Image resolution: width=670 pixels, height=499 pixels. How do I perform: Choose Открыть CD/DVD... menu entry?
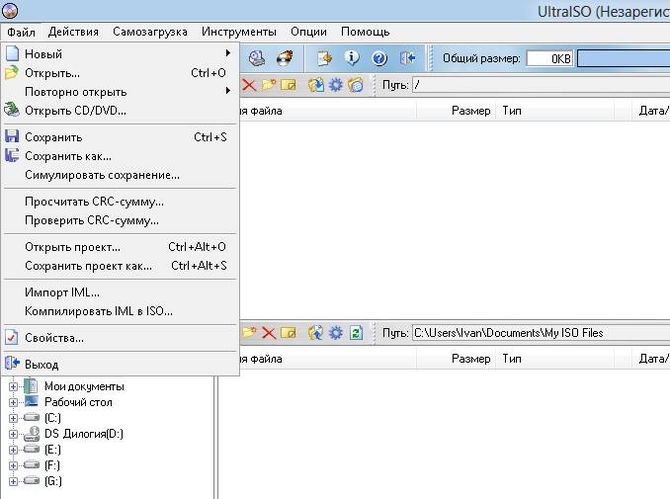[120, 110]
